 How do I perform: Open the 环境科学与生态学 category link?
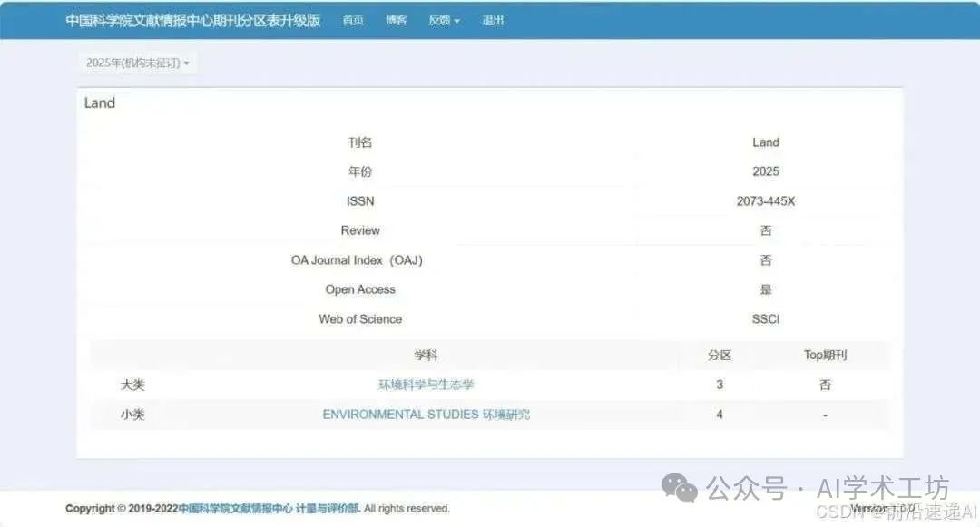pyautogui.click(x=426, y=385)
